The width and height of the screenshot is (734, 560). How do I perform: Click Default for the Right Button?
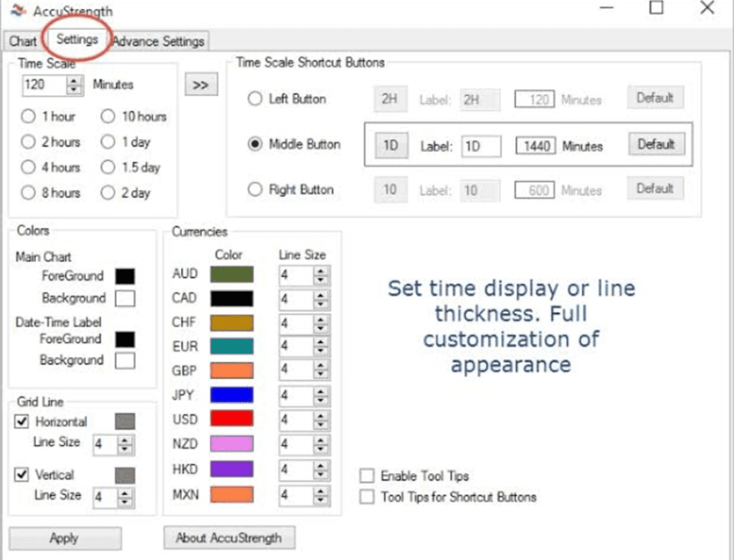pyautogui.click(x=655, y=189)
